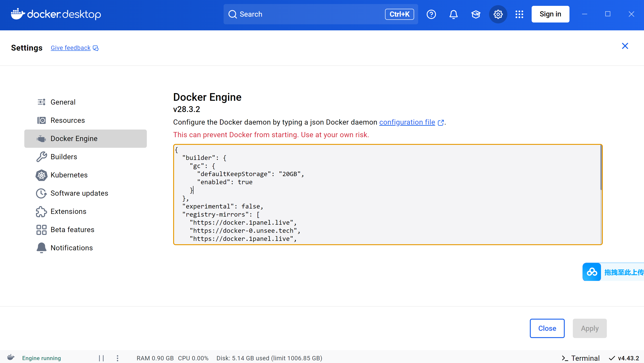Click the https://docker-0.unsee.tech entry

[x=245, y=231]
